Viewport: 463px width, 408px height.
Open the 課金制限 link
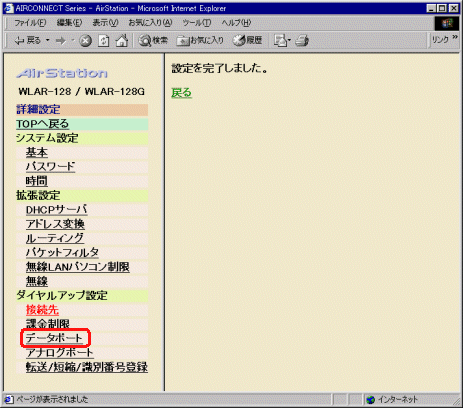pyautogui.click(x=48, y=324)
